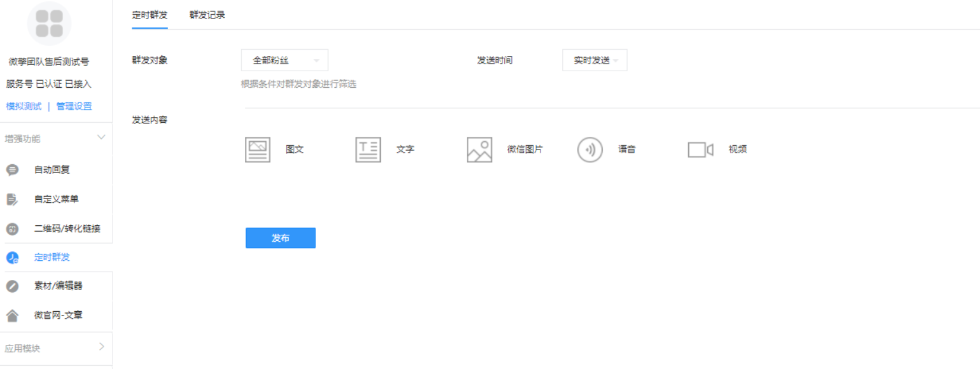980x369 pixels.
Task: Click the 定时群发 clock icon
Action: pyautogui.click(x=12, y=258)
